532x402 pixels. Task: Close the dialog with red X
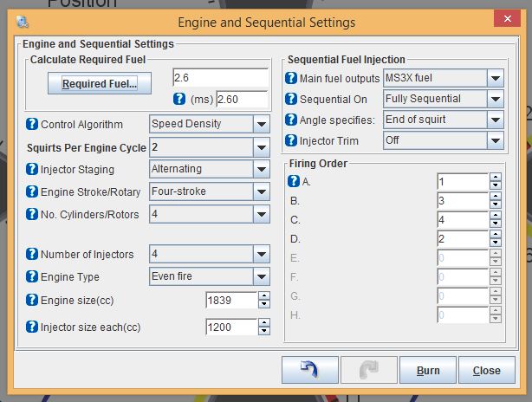point(507,18)
